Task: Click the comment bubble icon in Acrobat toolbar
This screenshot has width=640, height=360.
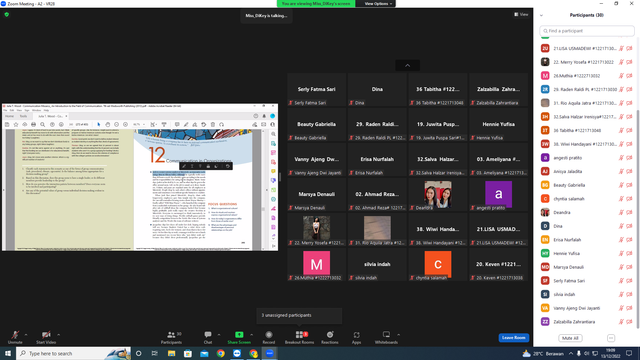Action: pyautogui.click(x=177, y=124)
